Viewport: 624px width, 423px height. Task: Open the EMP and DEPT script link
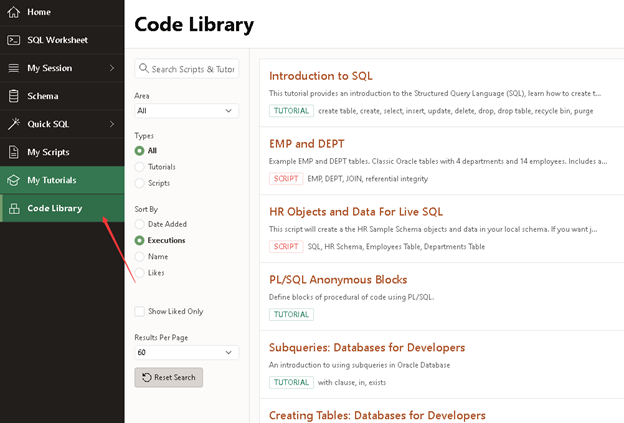coord(306,144)
